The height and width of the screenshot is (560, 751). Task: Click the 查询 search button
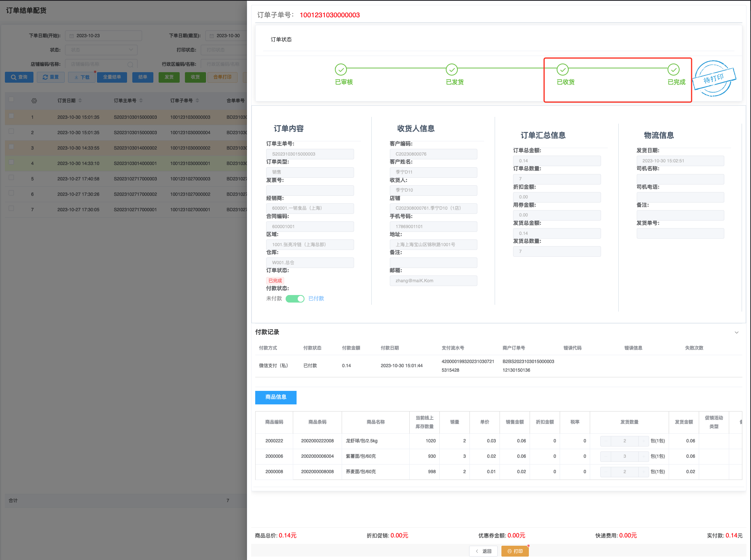pyautogui.click(x=19, y=77)
